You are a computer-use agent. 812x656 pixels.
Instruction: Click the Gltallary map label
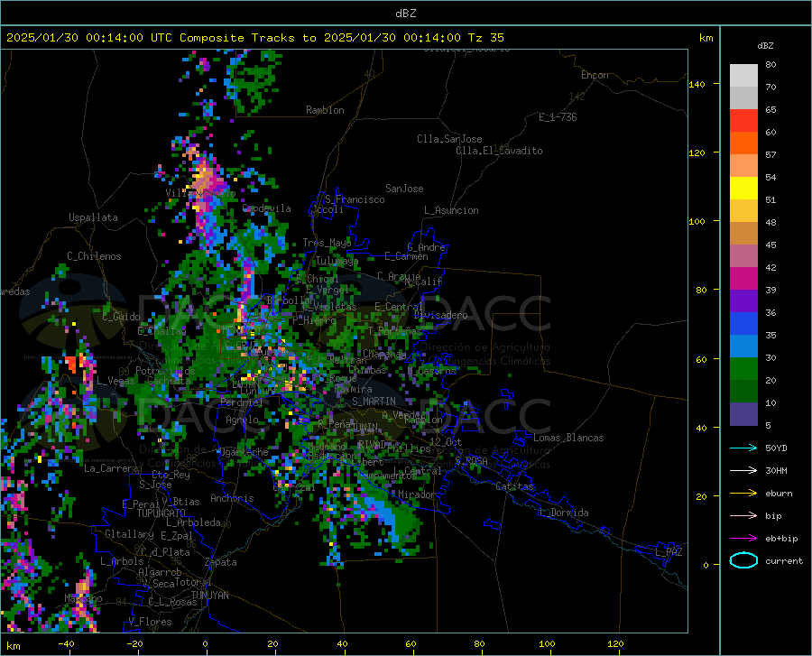129,534
